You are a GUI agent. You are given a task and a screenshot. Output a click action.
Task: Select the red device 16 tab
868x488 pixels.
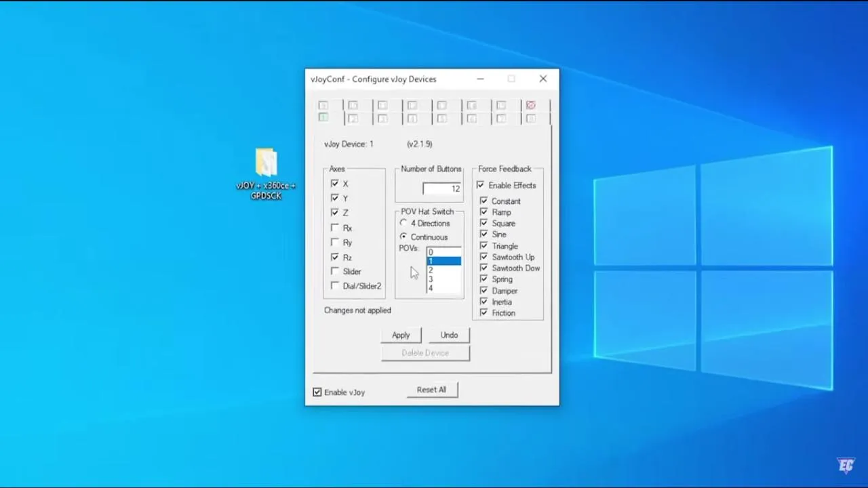click(531, 105)
